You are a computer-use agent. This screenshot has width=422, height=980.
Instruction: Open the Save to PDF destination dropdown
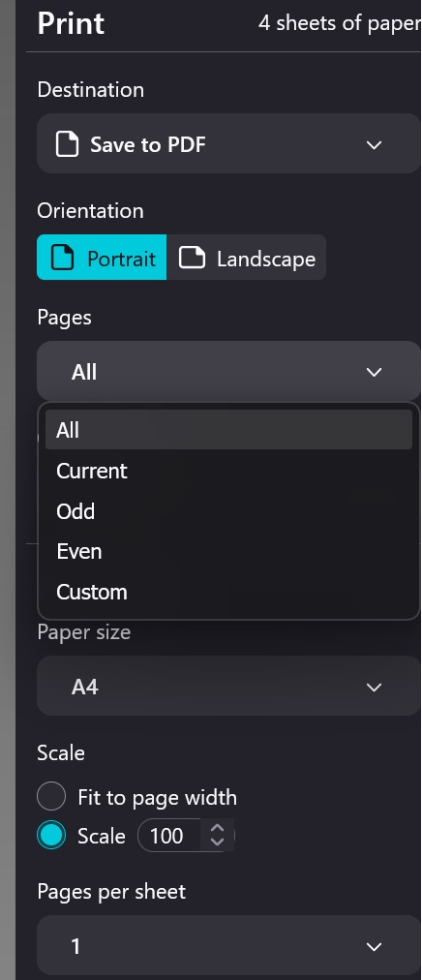[228, 143]
